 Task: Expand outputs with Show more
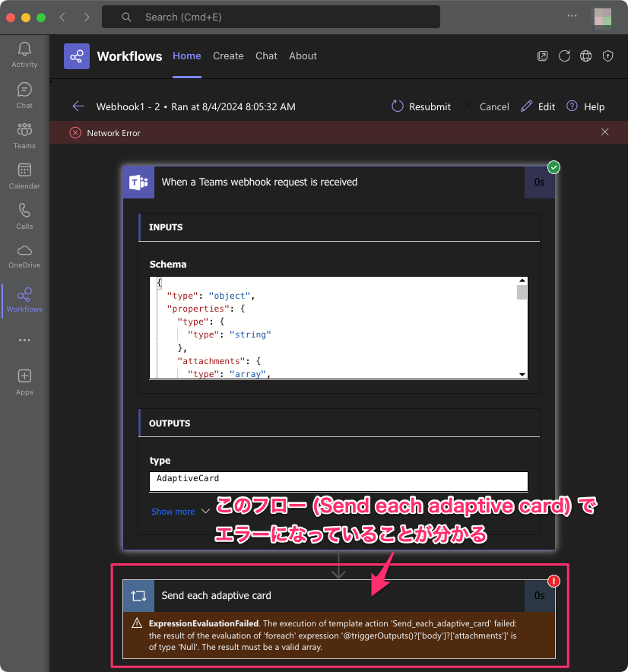180,512
